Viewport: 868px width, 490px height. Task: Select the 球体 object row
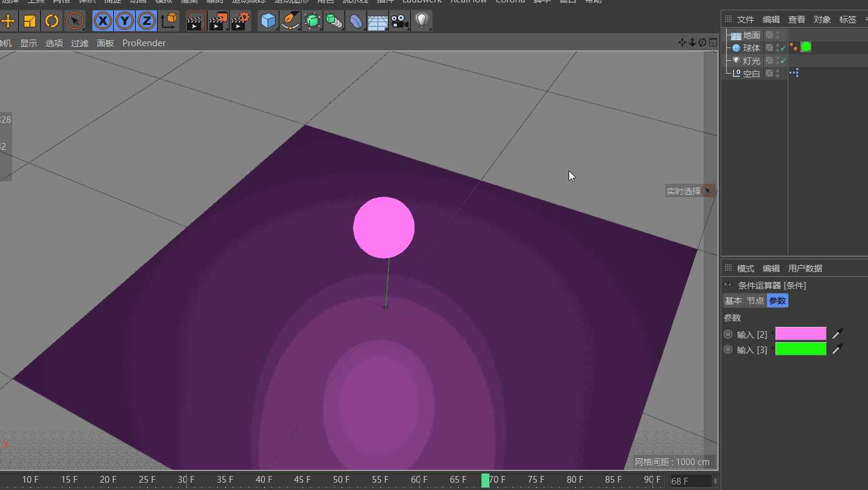[x=752, y=48]
